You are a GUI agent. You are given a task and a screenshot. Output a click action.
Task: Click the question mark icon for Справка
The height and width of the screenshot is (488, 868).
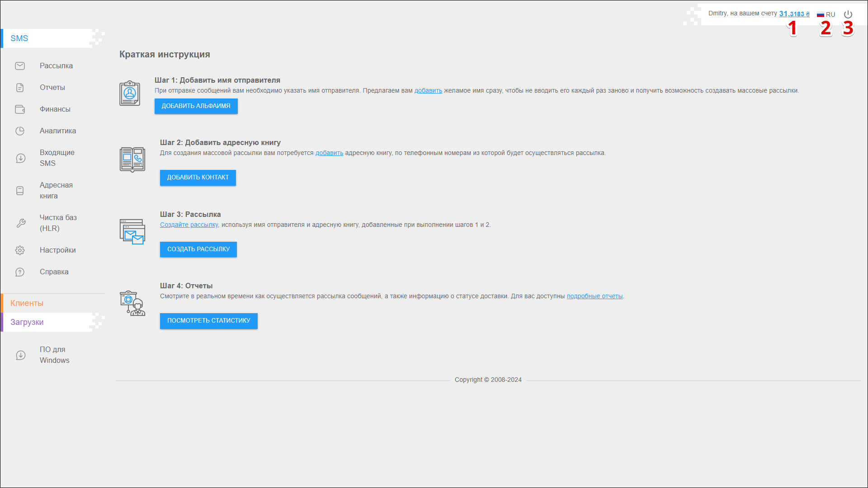pos(20,272)
